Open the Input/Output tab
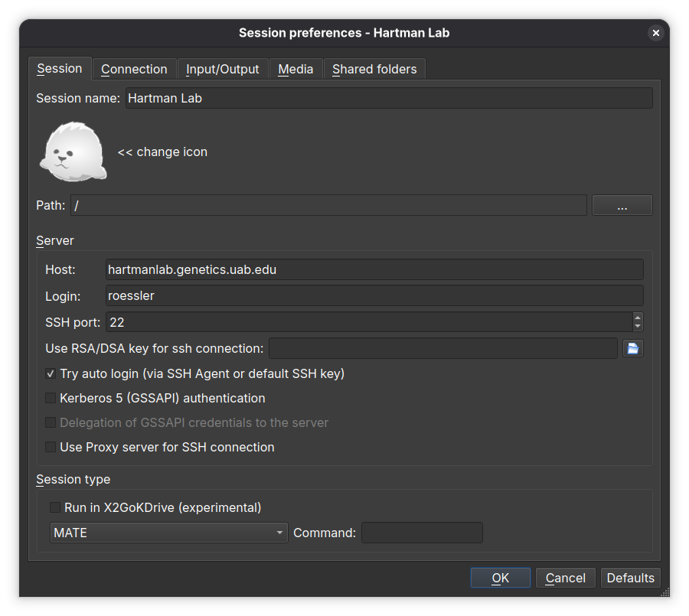The image size is (689, 616). pyautogui.click(x=223, y=69)
